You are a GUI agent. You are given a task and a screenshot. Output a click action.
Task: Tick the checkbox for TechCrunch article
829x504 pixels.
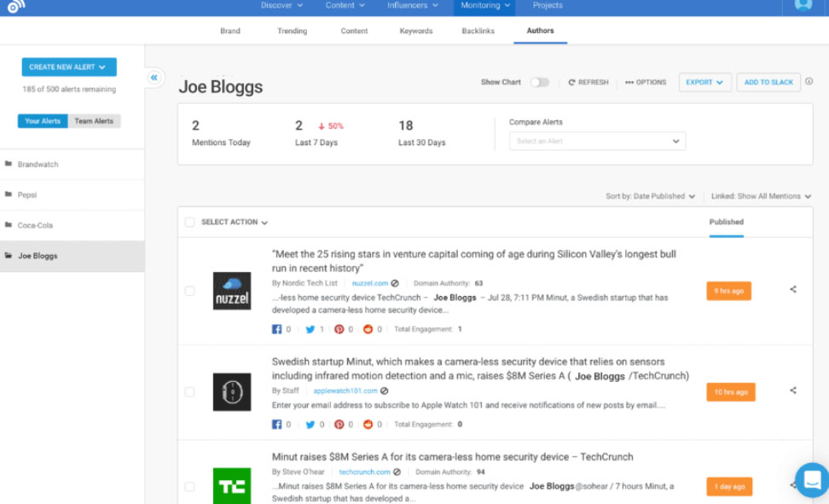(190, 487)
